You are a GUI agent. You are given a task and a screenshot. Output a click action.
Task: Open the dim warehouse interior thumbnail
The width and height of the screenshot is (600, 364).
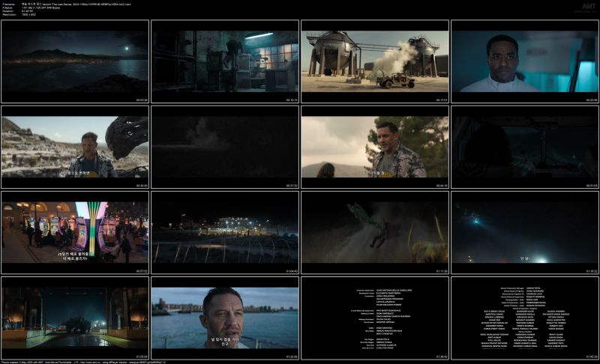pyautogui.click(x=225, y=61)
